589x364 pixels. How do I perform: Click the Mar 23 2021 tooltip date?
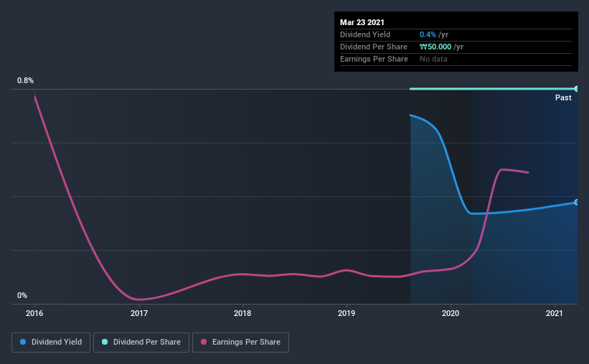pyautogui.click(x=362, y=22)
